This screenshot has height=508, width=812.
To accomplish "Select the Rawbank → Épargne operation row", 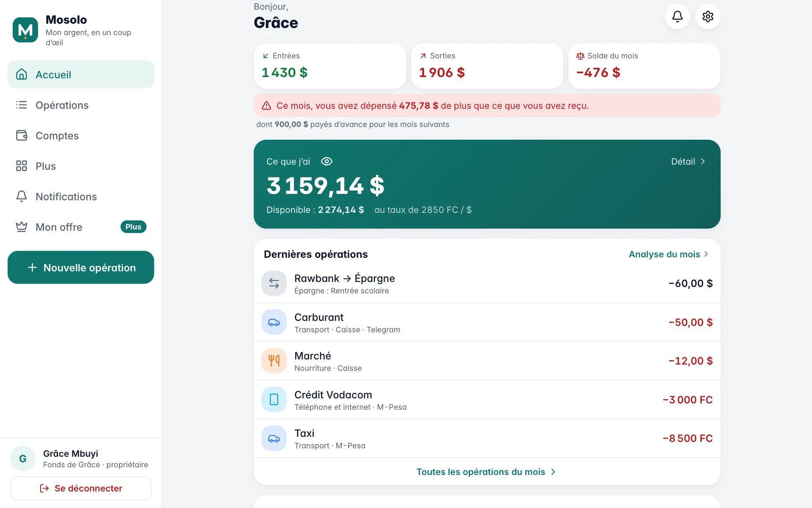I will [487, 283].
